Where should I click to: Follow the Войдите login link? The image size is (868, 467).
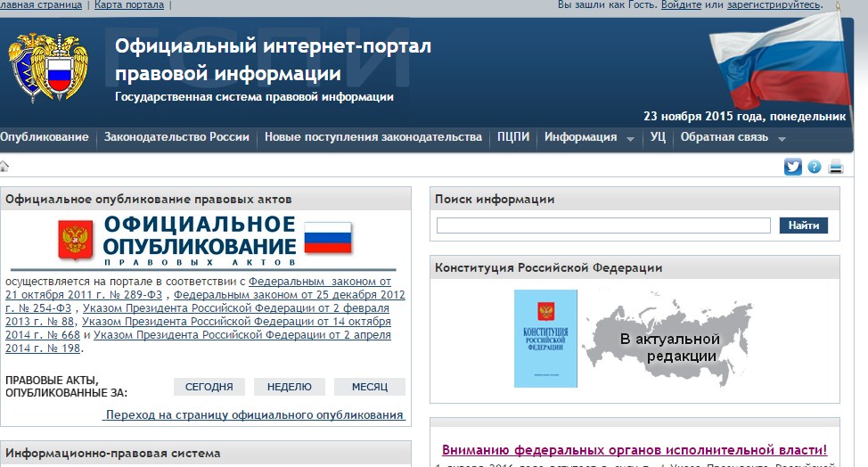click(681, 5)
